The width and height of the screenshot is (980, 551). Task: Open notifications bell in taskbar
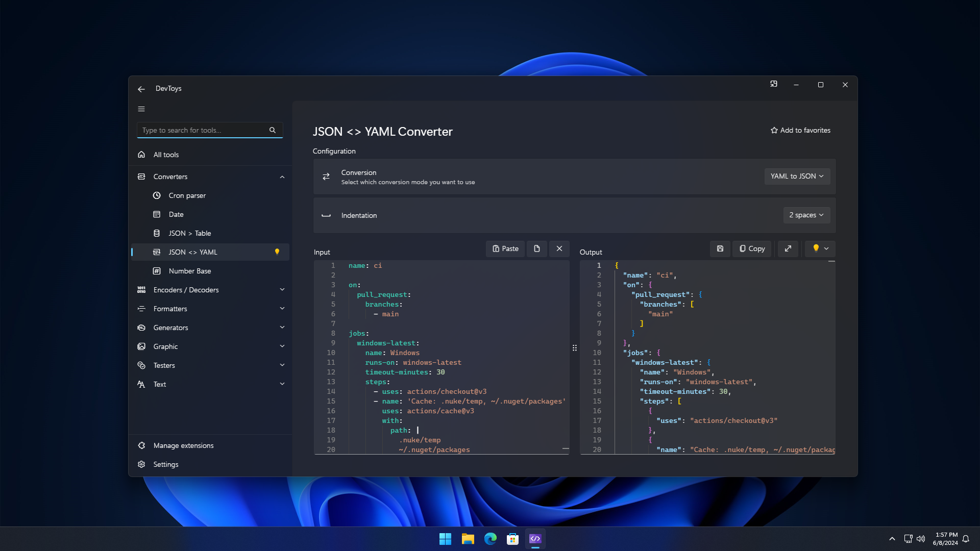966,539
